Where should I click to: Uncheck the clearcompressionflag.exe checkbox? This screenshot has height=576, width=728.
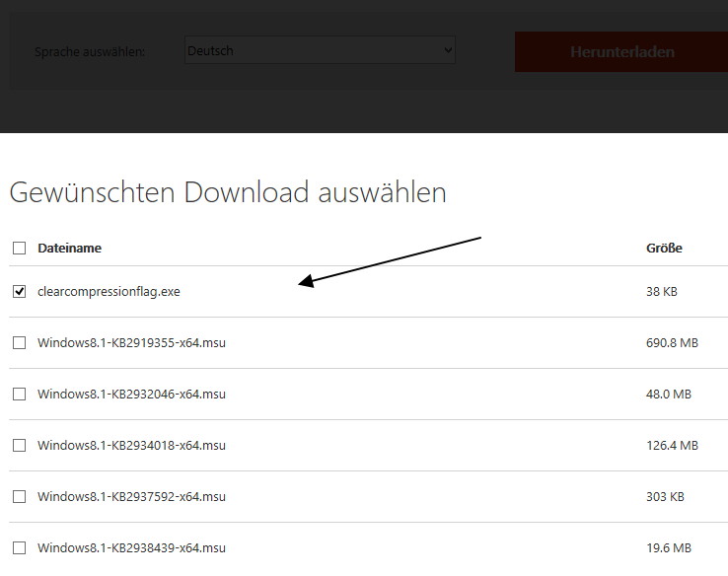(19, 292)
